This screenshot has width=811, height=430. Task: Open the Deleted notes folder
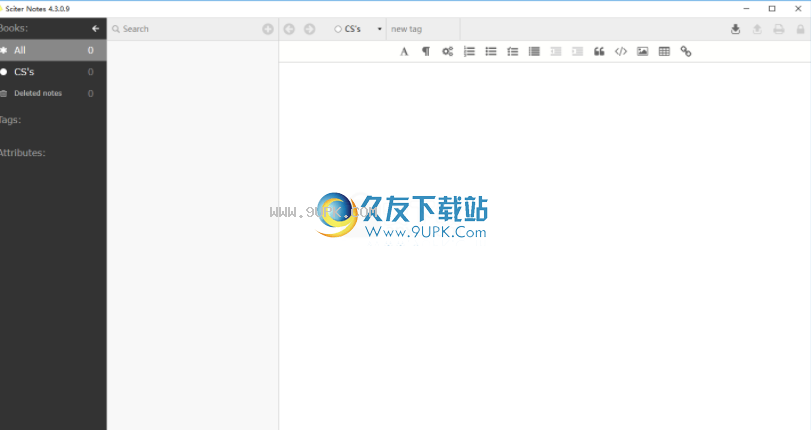click(x=53, y=94)
